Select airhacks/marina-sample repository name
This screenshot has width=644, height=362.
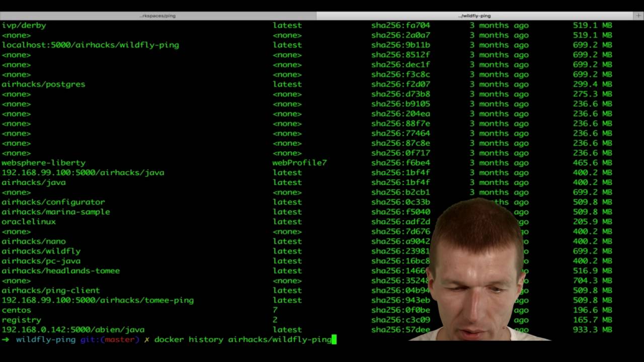pos(56,212)
